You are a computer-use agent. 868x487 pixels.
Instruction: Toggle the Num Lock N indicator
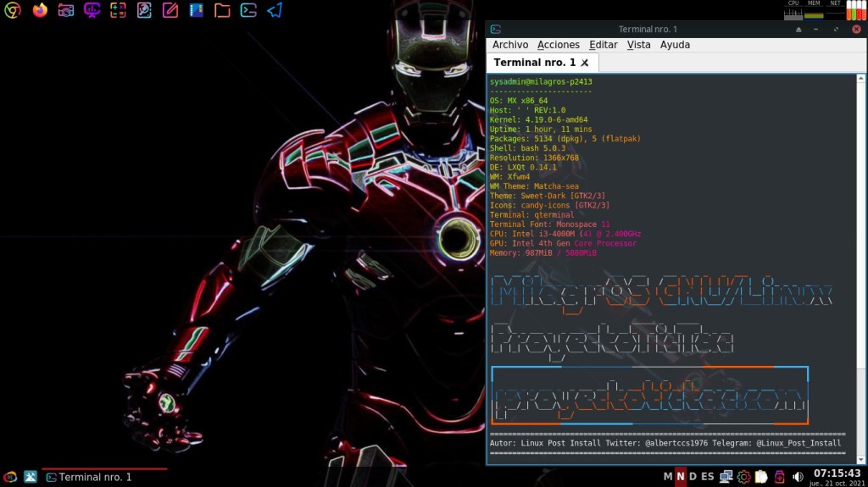(680, 477)
